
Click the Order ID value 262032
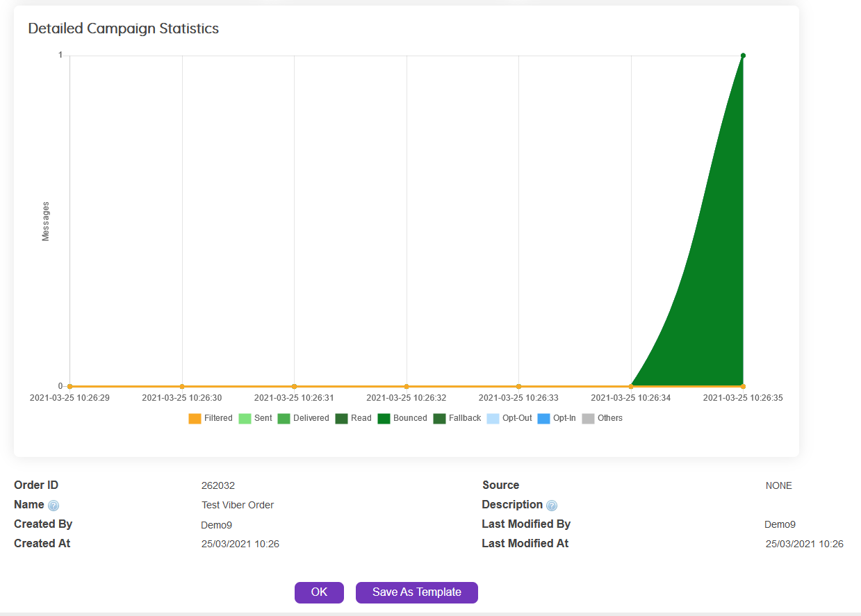218,485
